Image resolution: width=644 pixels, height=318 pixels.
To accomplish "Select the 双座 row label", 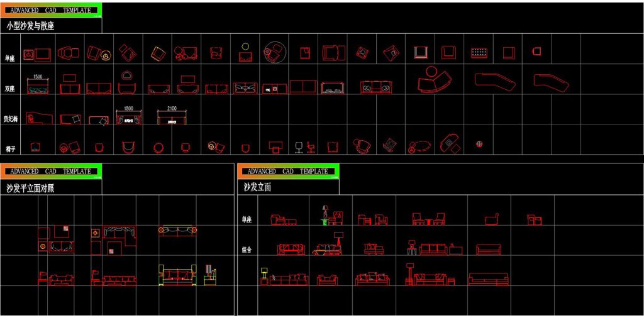I will (9, 89).
